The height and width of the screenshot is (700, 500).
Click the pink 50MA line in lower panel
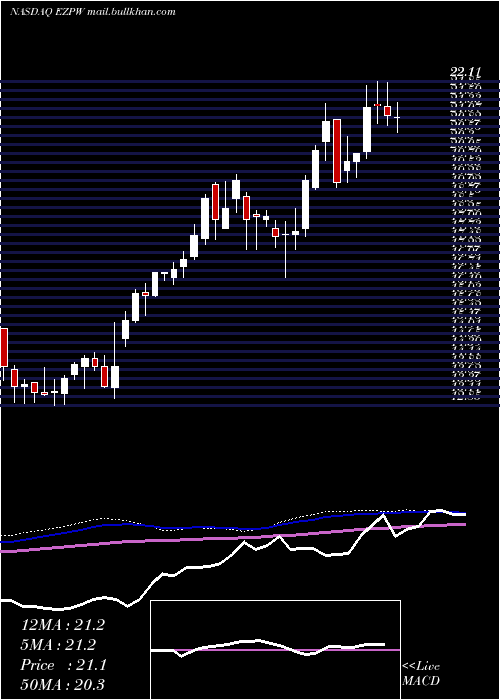pos(232,538)
